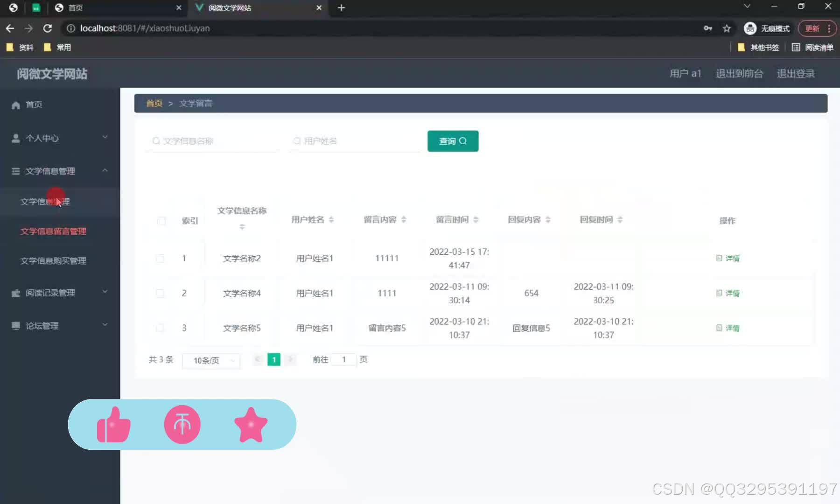840x504 pixels.
Task: Sort by 留言内容 column arrows
Action: pos(404,220)
